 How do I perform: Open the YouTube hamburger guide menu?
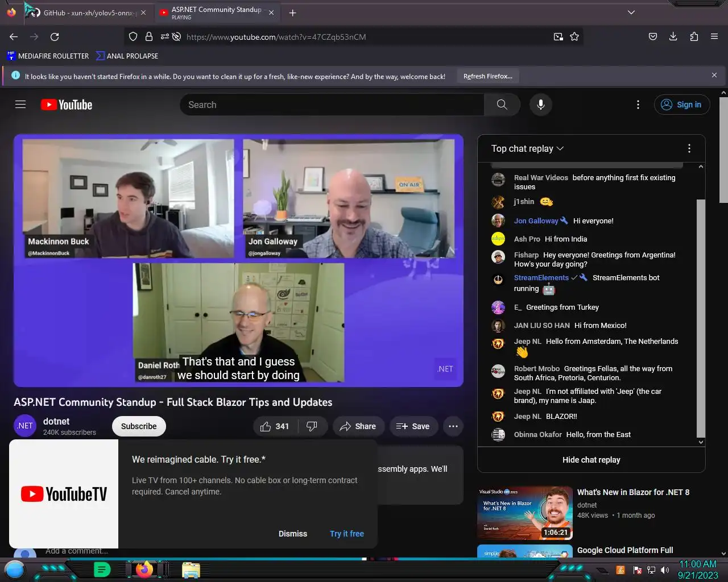pyautogui.click(x=20, y=105)
